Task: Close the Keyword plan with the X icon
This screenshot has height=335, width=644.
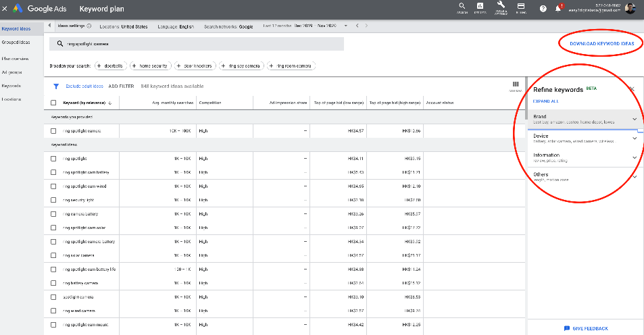Action: coord(5,9)
